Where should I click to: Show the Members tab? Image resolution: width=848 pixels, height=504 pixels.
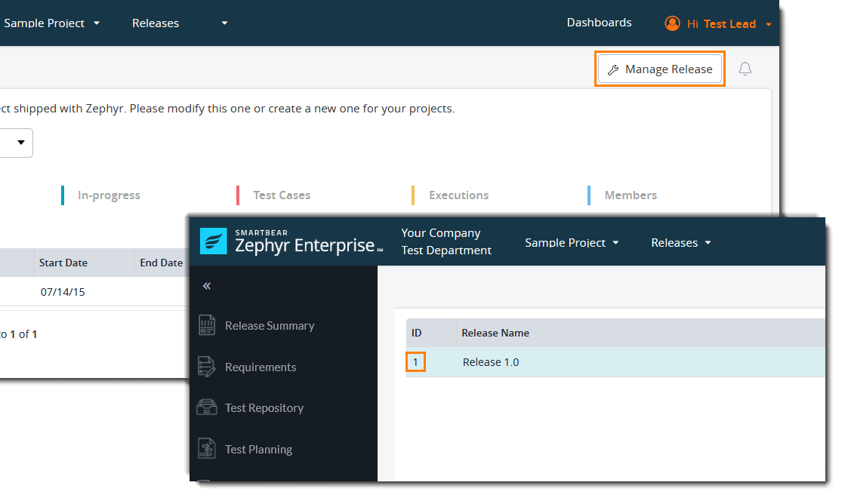(x=631, y=195)
